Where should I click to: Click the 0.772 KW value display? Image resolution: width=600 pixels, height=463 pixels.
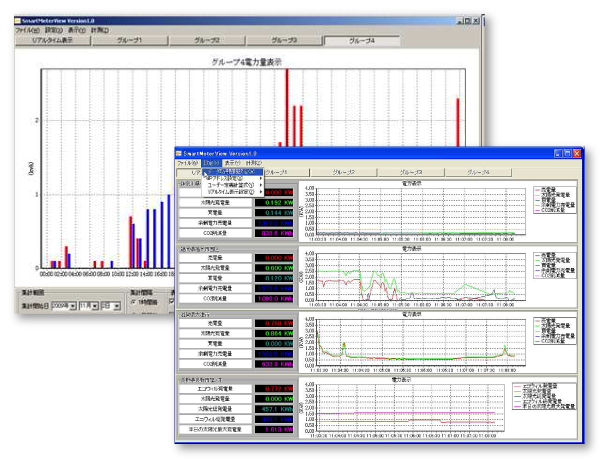(274, 389)
